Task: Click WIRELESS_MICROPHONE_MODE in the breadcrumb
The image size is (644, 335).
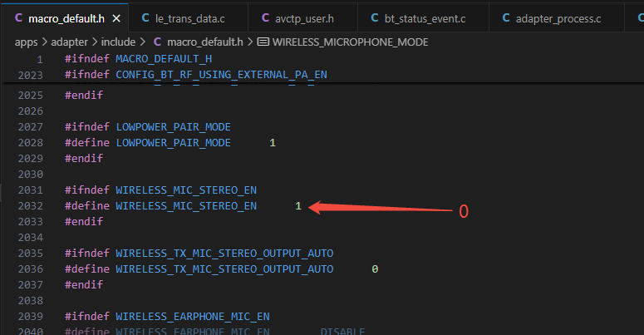Action: pos(351,42)
